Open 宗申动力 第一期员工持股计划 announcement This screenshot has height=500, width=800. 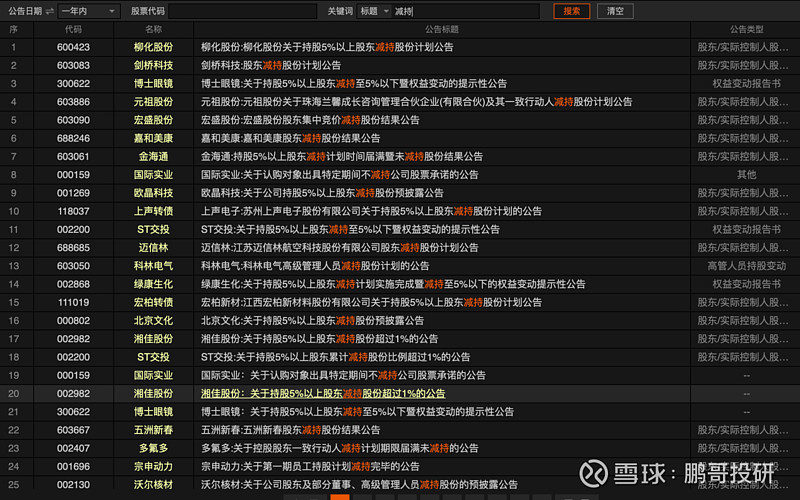pyautogui.click(x=310, y=467)
